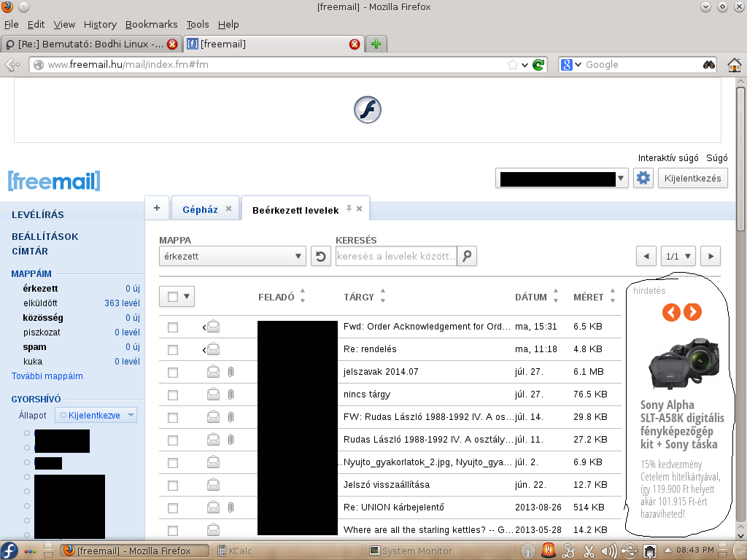This screenshot has height=560, width=747.
Task: Click Firefox reload button in address bar
Action: click(x=538, y=65)
